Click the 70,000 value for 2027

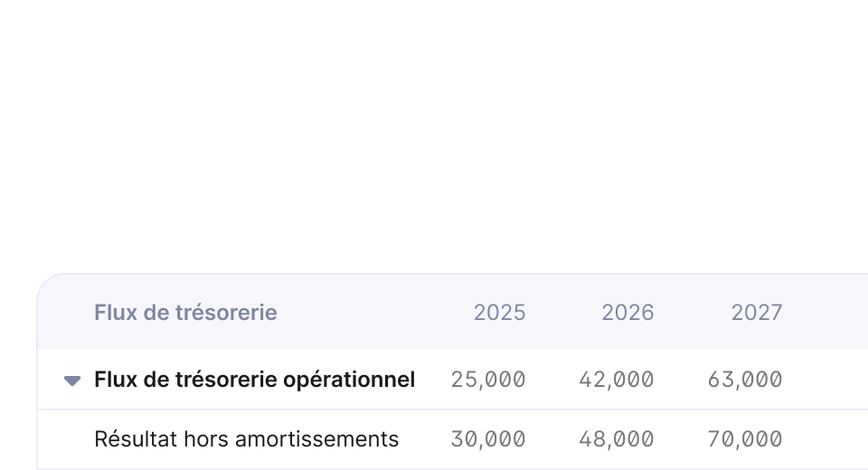(745, 439)
